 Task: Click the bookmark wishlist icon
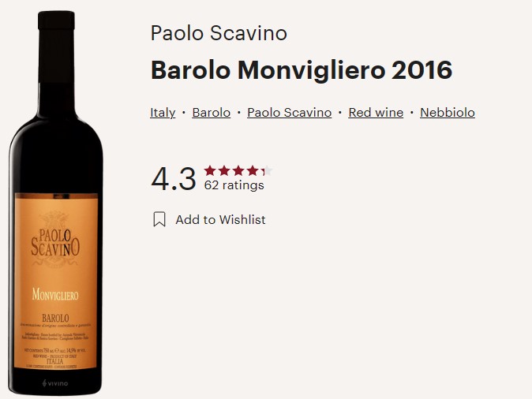click(x=159, y=219)
